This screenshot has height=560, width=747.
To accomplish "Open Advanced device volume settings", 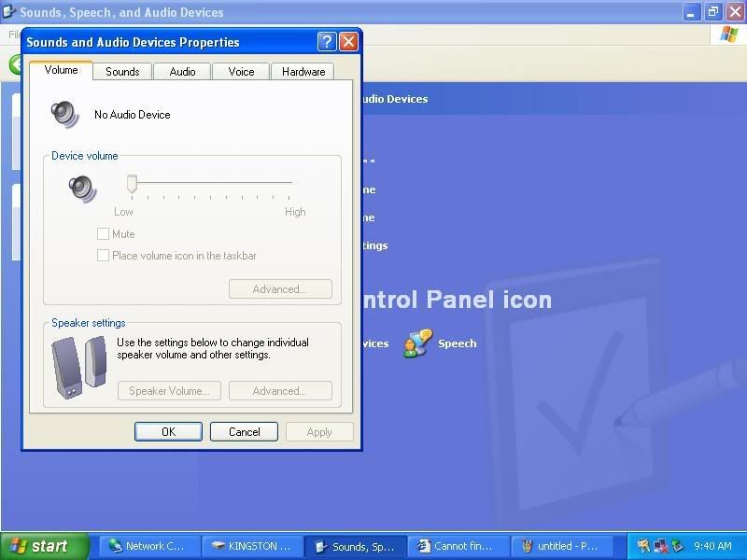I will coord(280,289).
